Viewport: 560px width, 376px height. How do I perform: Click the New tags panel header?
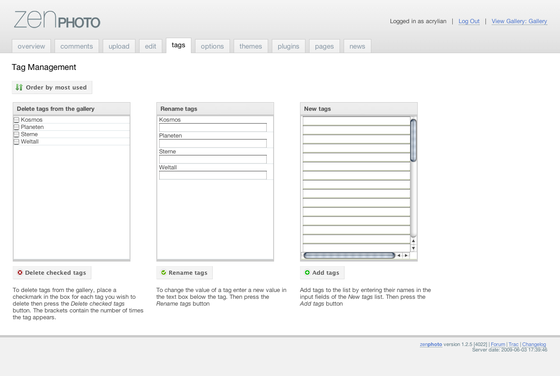pos(359,109)
